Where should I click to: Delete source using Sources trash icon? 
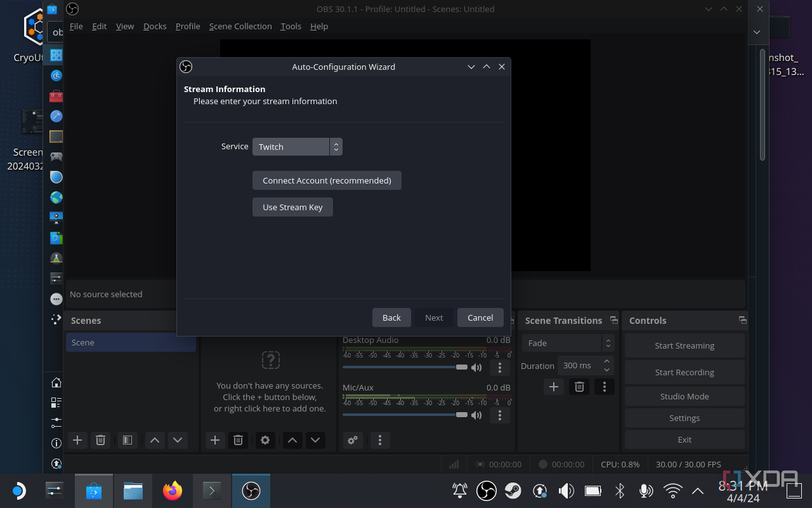pyautogui.click(x=238, y=440)
